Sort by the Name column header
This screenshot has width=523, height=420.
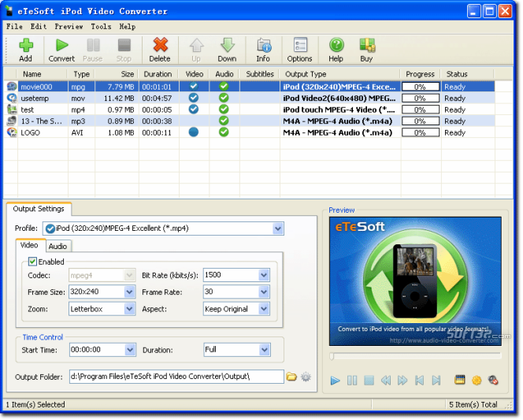(42, 74)
